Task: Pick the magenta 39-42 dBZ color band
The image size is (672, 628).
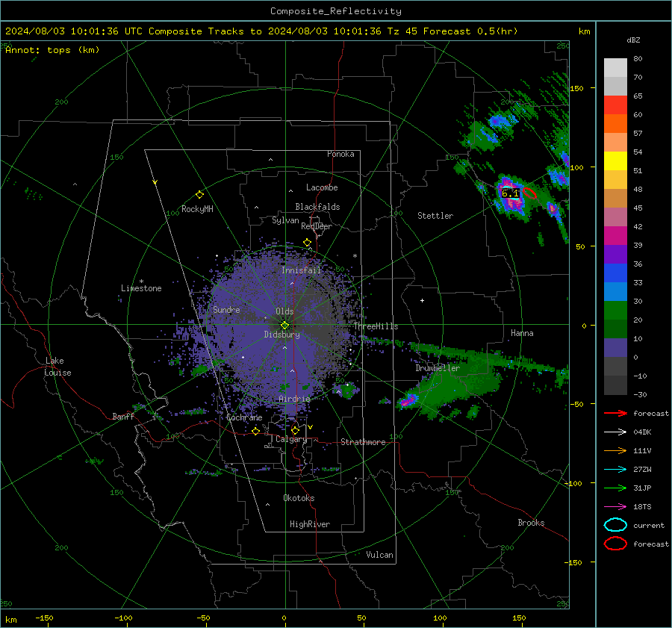Action: [x=615, y=236]
